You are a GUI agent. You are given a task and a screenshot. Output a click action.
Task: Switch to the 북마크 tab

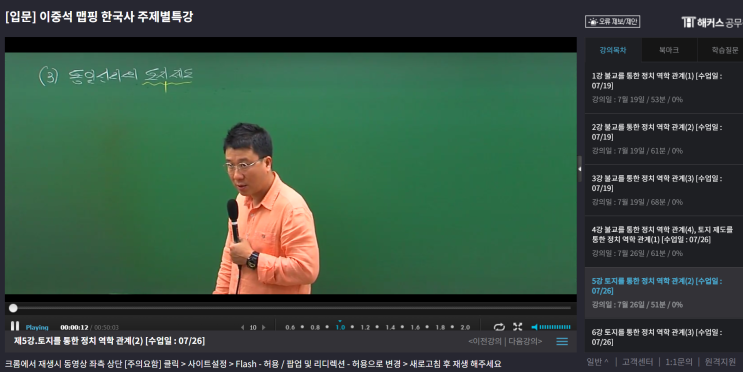[x=669, y=50]
